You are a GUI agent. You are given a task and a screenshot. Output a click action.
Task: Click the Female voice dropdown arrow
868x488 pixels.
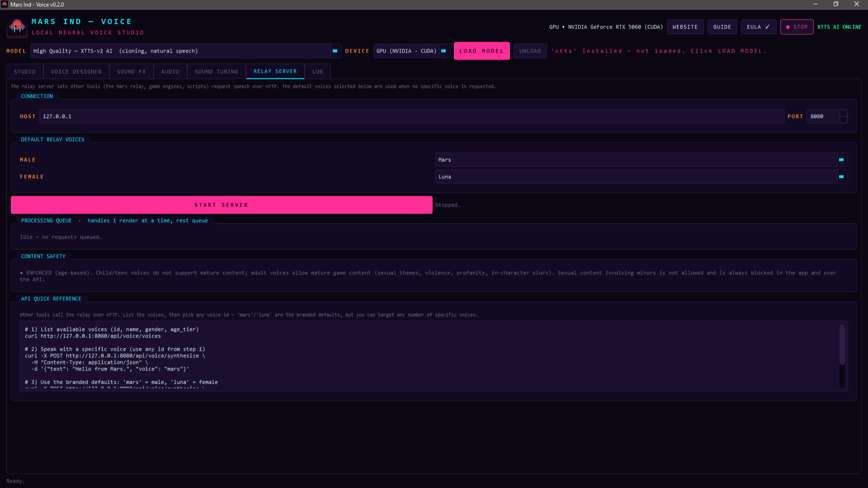(x=841, y=177)
